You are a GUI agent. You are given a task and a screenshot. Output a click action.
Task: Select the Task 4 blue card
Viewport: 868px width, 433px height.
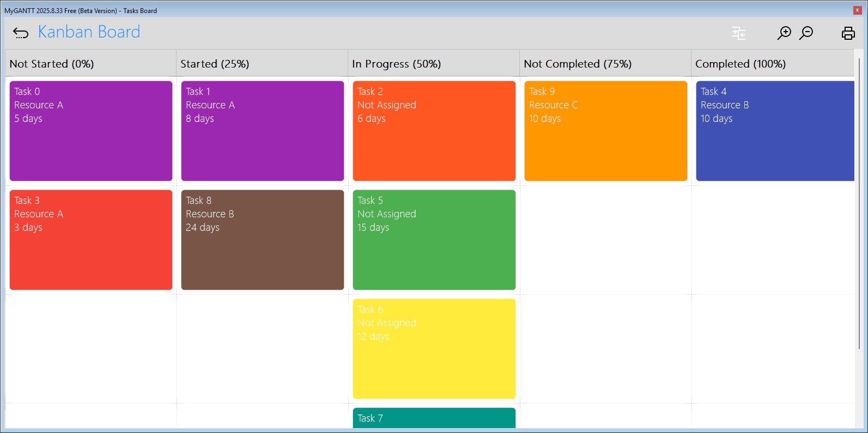point(775,131)
